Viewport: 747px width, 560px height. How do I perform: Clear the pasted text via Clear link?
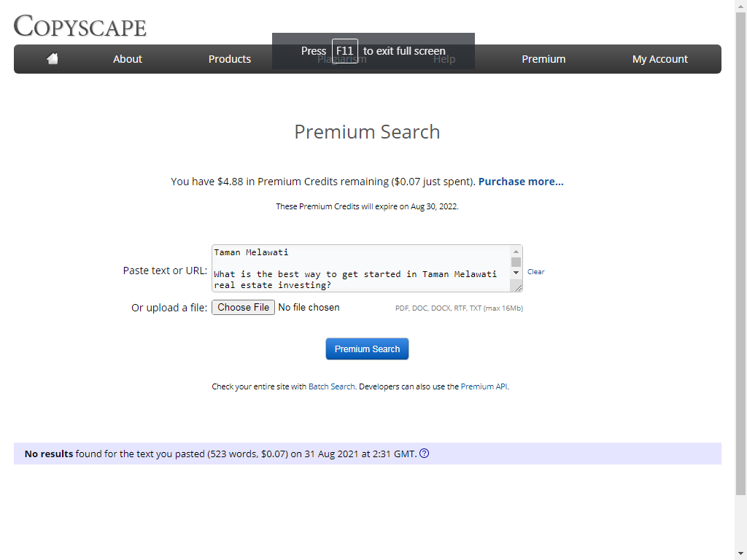point(535,271)
